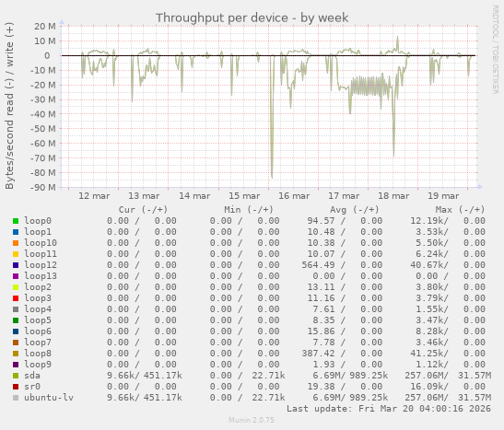
Task: Click the RRDTOOL / TOBI OETIKER vertical label
Action: coord(495,50)
